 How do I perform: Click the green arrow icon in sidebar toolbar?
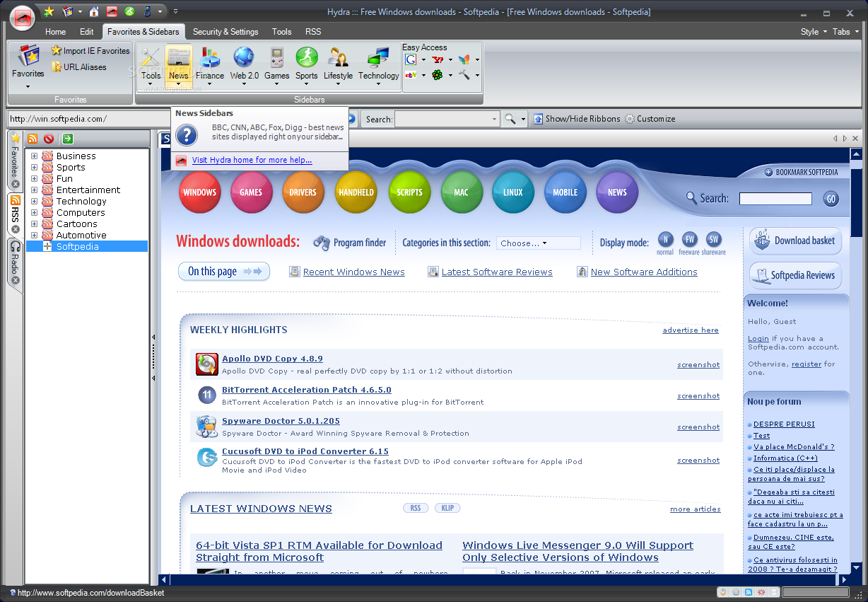pos(68,139)
